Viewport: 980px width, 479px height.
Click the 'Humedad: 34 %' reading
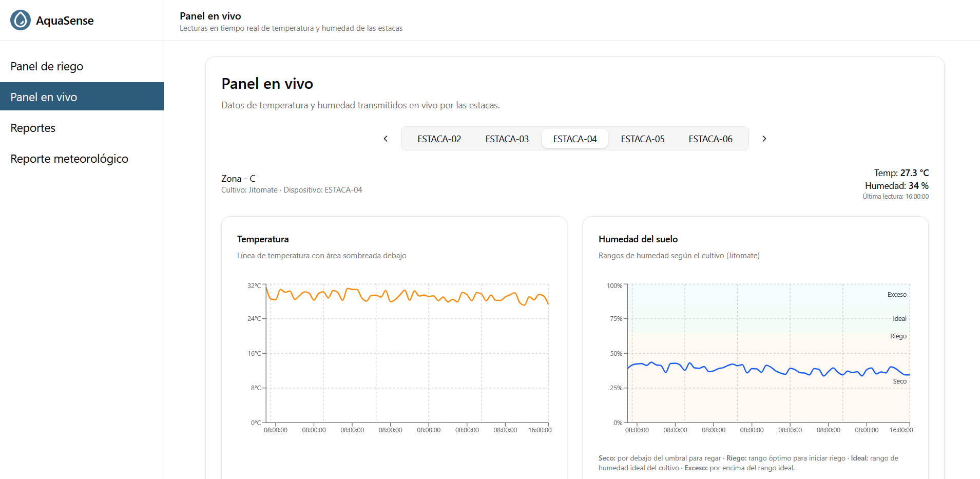[x=897, y=186]
